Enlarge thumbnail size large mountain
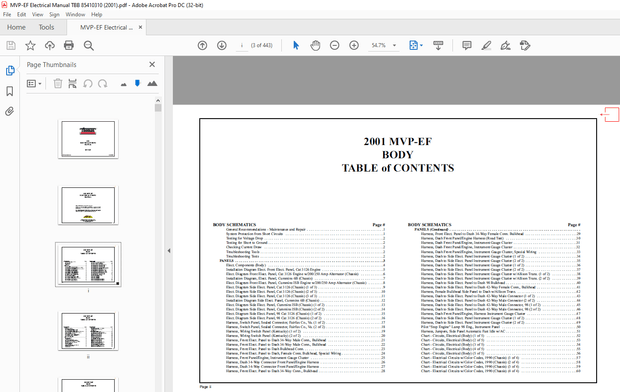620x392 pixels. click(152, 83)
